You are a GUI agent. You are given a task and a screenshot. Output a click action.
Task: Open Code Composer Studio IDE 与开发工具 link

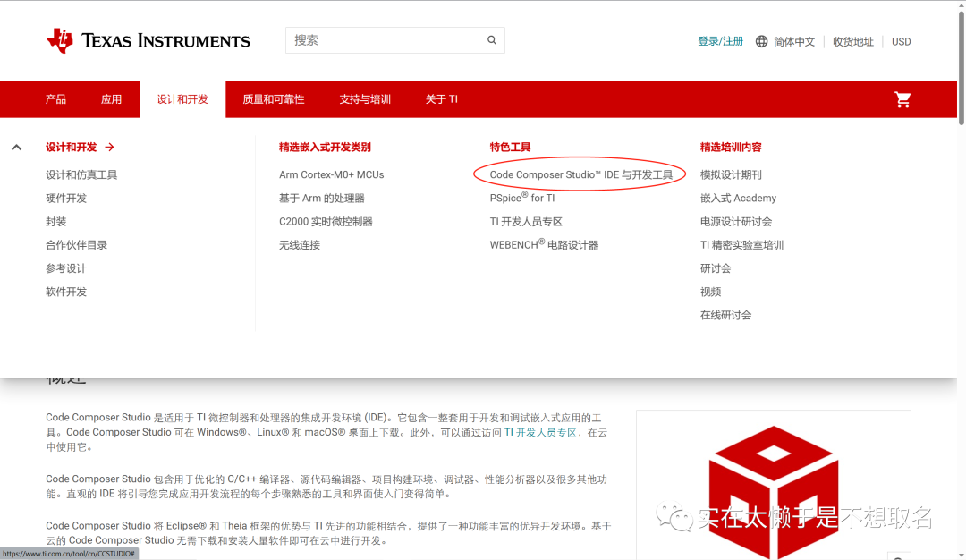(581, 175)
